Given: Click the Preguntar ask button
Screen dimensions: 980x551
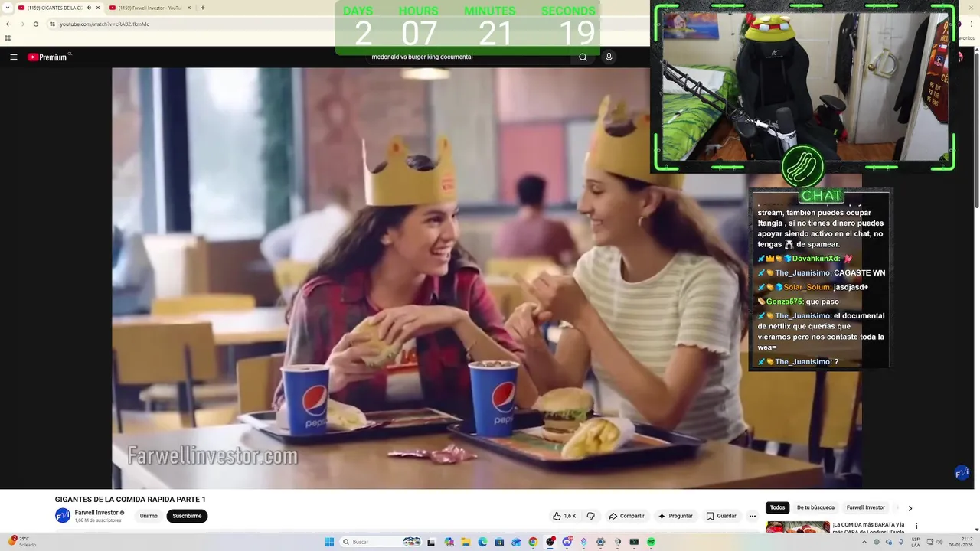Looking at the screenshot, I should (675, 516).
